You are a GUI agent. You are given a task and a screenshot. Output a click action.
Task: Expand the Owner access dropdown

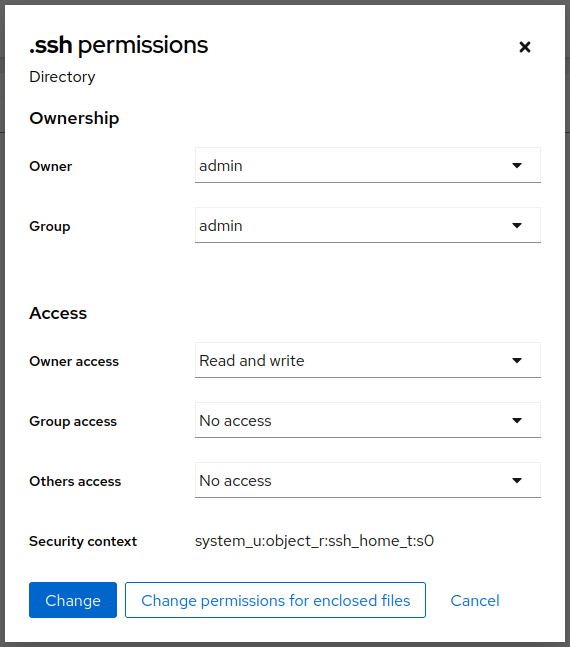368,360
